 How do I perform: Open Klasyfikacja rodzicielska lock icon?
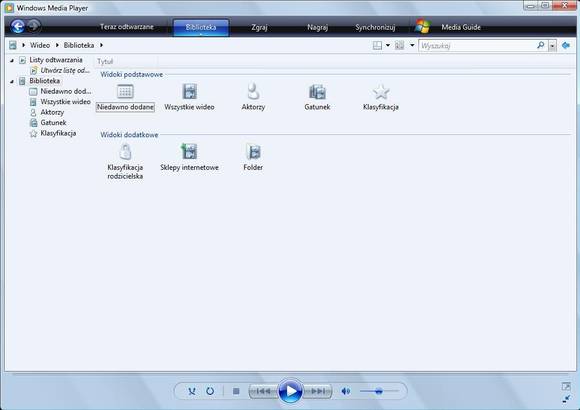pos(125,152)
